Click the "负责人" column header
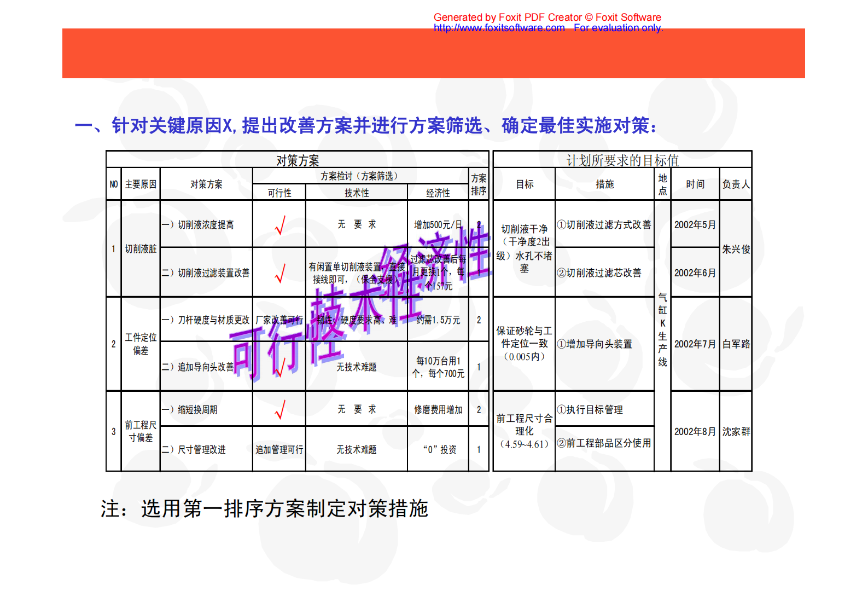The height and width of the screenshot is (614, 868). tap(736, 184)
